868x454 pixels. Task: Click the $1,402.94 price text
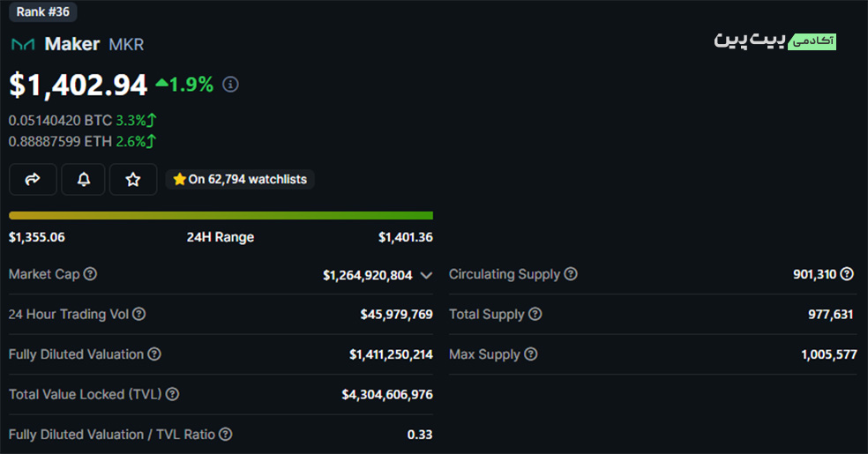pyautogui.click(x=78, y=86)
